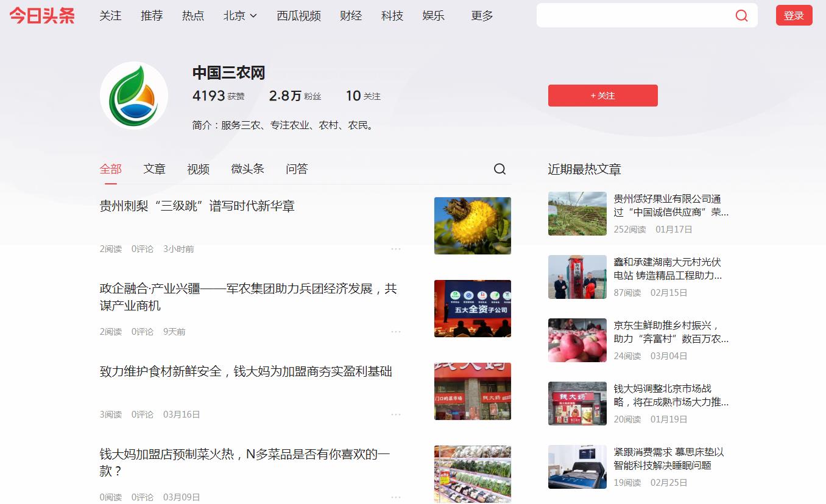Click the red search icon in top bar

(741, 16)
